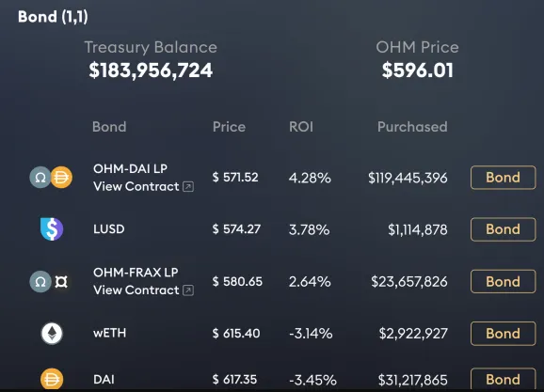Screen dimensions: 544x392
Task: Click the DAI coin icon in last row
Action: pos(52,379)
